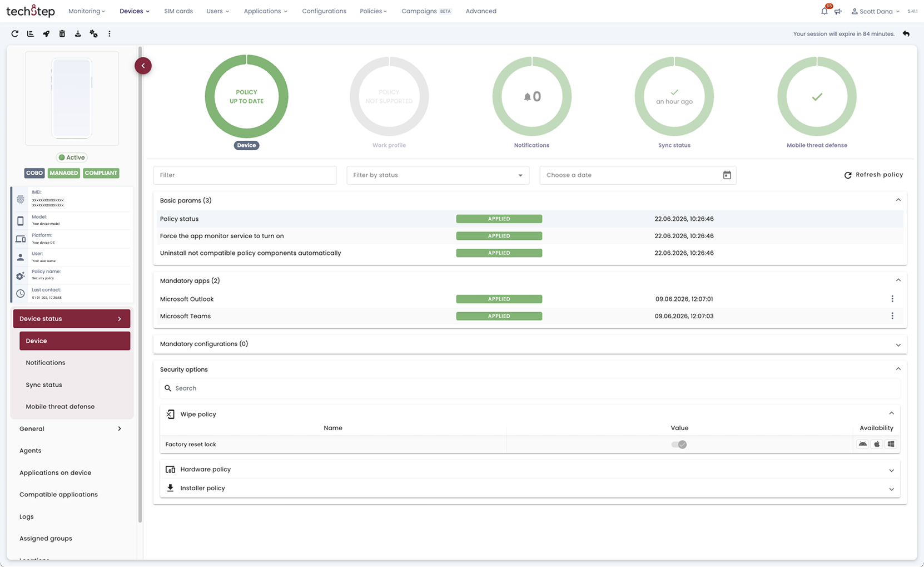Open the Users menu
Image resolution: width=924 pixels, height=567 pixels.
tap(217, 11)
